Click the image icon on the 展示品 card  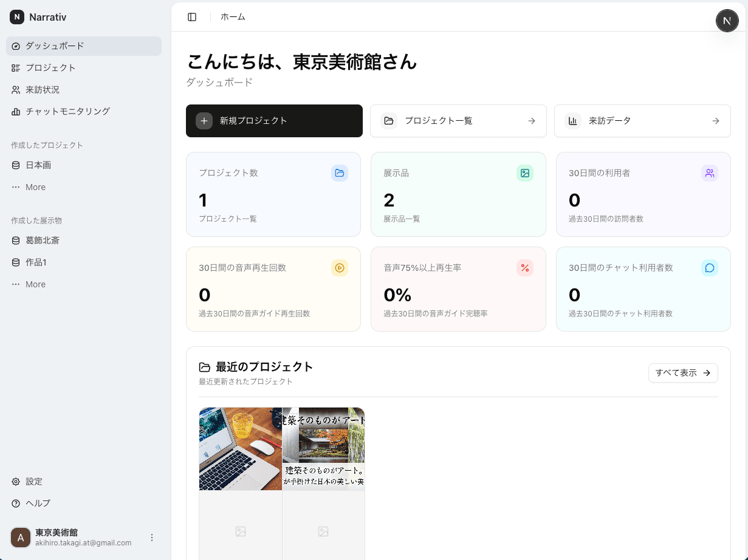pyautogui.click(x=524, y=173)
